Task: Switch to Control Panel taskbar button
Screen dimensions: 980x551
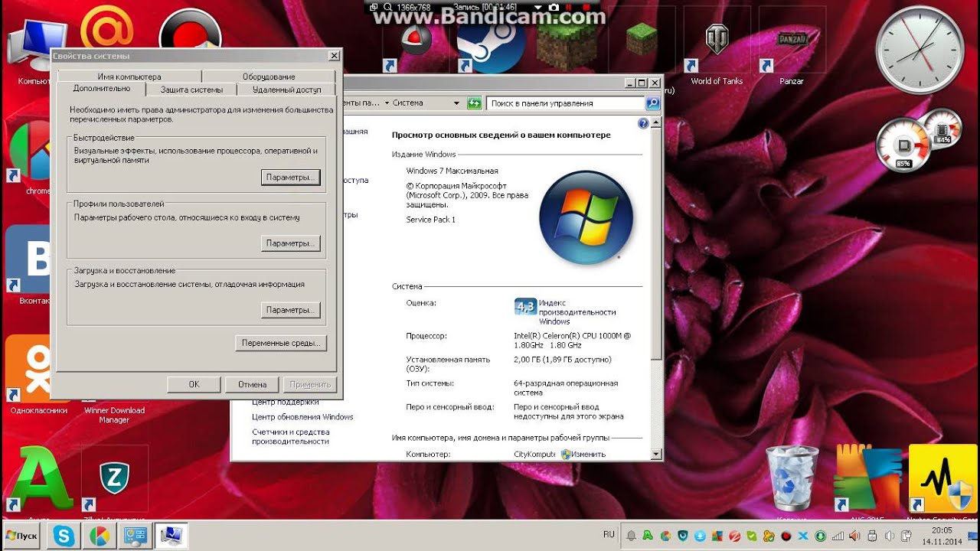Action: 135,536
